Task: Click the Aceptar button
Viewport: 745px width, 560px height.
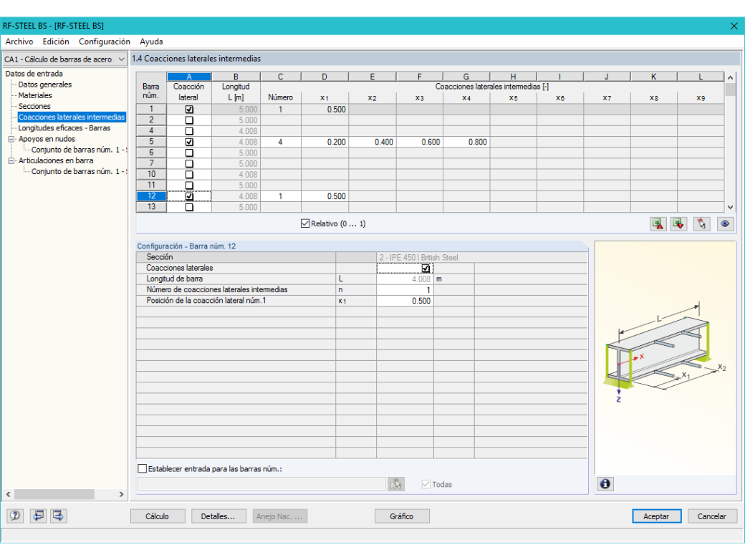Action: coord(656,516)
